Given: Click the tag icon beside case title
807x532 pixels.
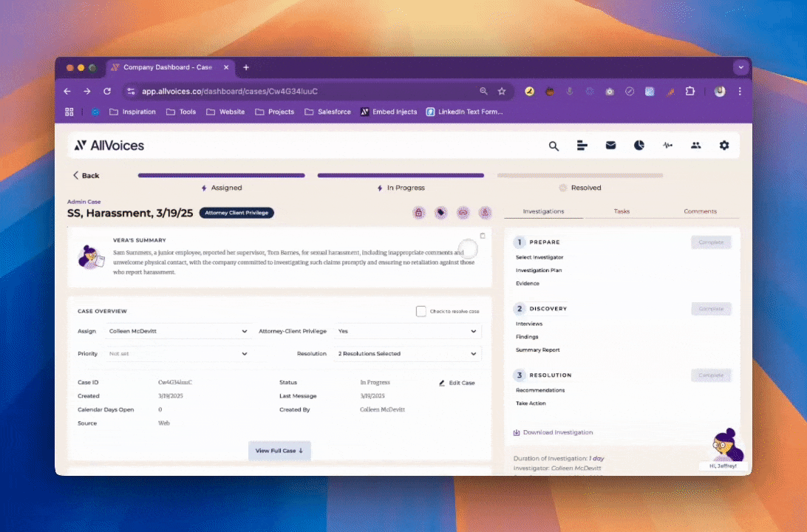Looking at the screenshot, I should (441, 213).
